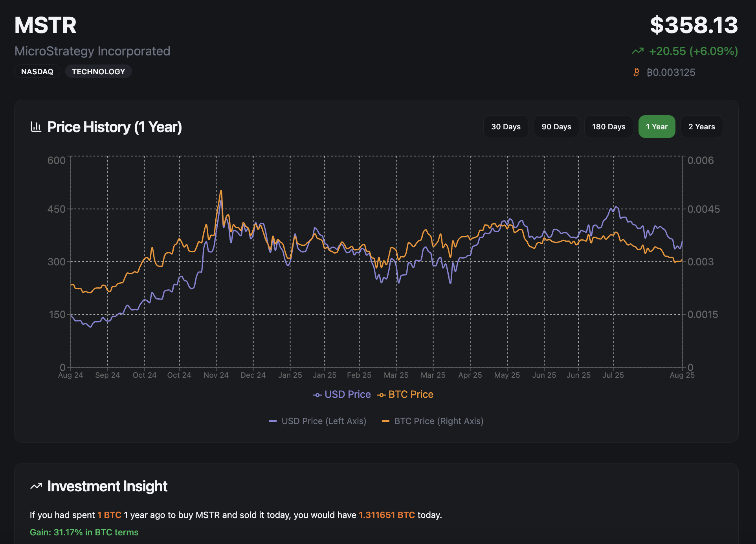
Task: Click the orange 1 BTC text in insight
Action: pos(109,515)
